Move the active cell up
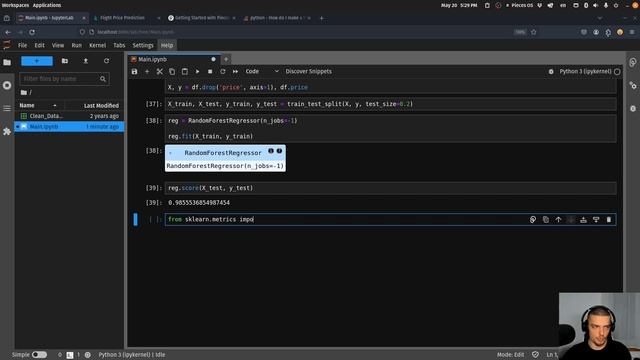640x360 pixels. pyautogui.click(x=558, y=220)
